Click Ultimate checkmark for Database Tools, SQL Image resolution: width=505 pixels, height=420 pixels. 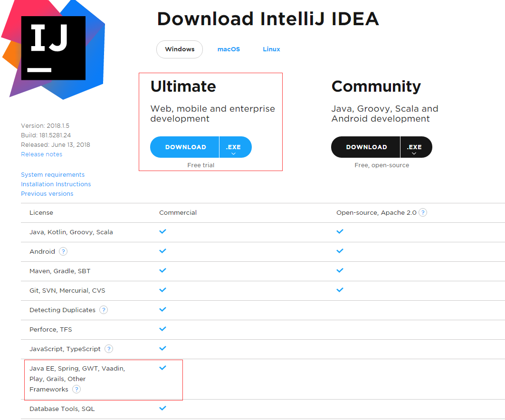click(x=162, y=408)
